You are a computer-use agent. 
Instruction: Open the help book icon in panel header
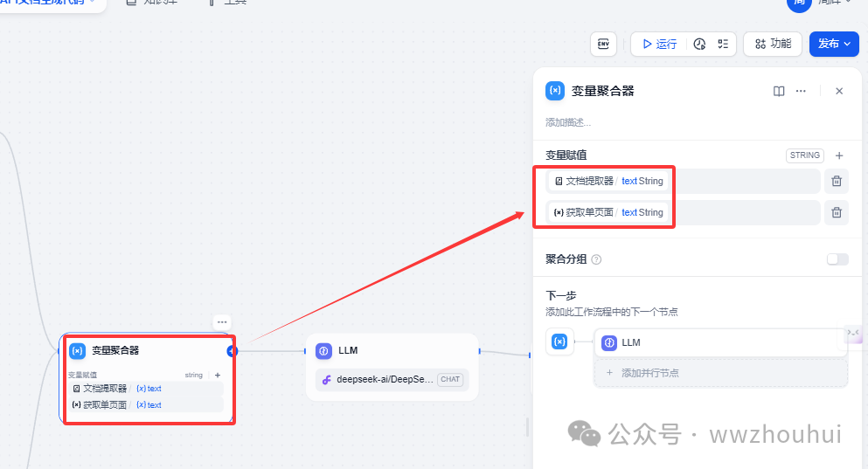(x=779, y=91)
